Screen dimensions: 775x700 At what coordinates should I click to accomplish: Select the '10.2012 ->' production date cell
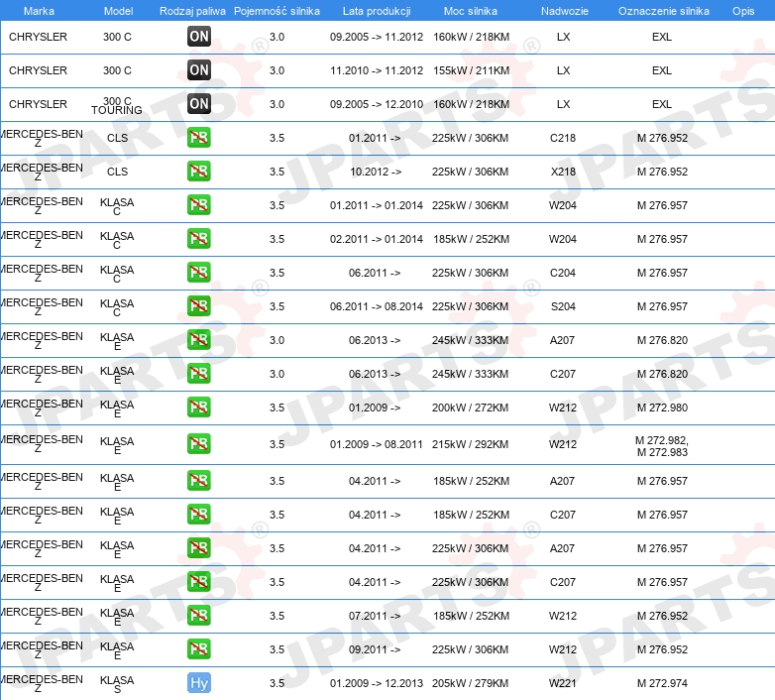[376, 172]
